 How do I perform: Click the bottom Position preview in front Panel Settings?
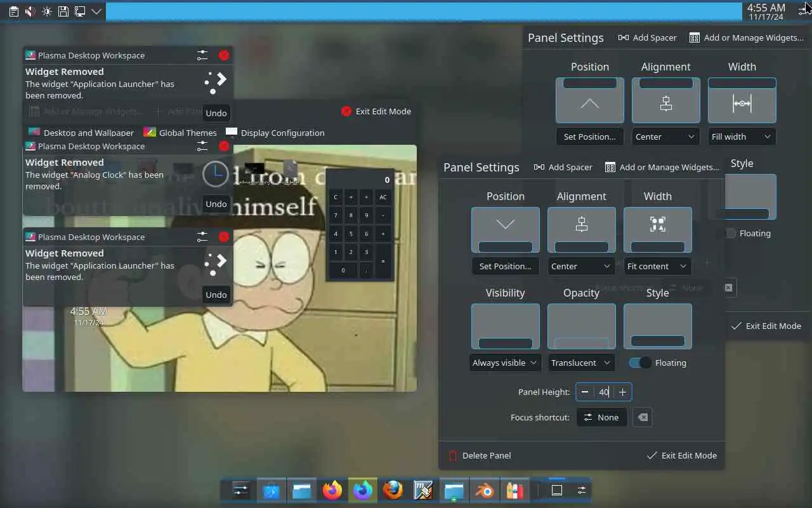coord(506,230)
